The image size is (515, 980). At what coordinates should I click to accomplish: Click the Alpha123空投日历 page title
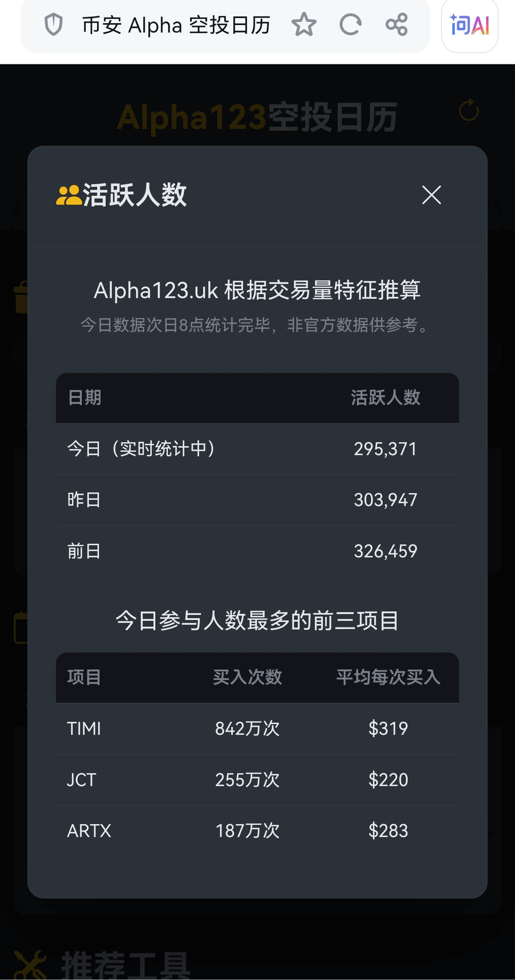(257, 117)
